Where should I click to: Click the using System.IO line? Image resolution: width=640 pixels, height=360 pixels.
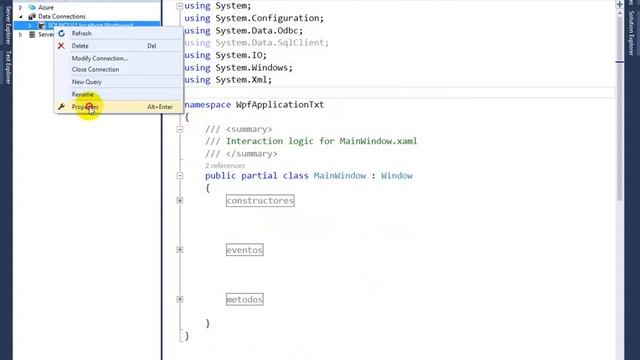[x=225, y=55]
